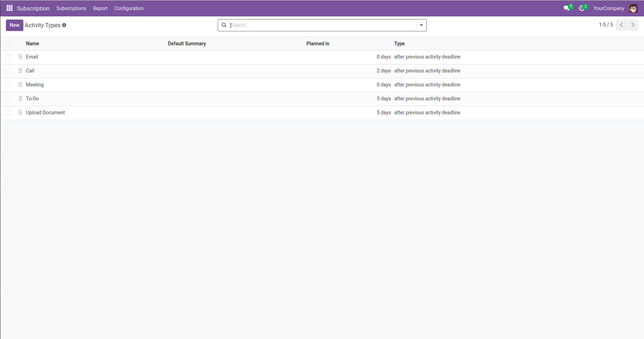Focus the Search input field

(323, 25)
